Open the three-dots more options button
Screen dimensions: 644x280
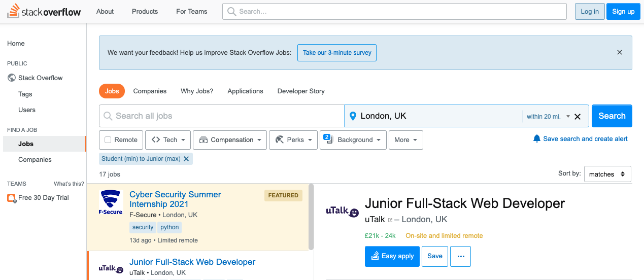(460, 256)
